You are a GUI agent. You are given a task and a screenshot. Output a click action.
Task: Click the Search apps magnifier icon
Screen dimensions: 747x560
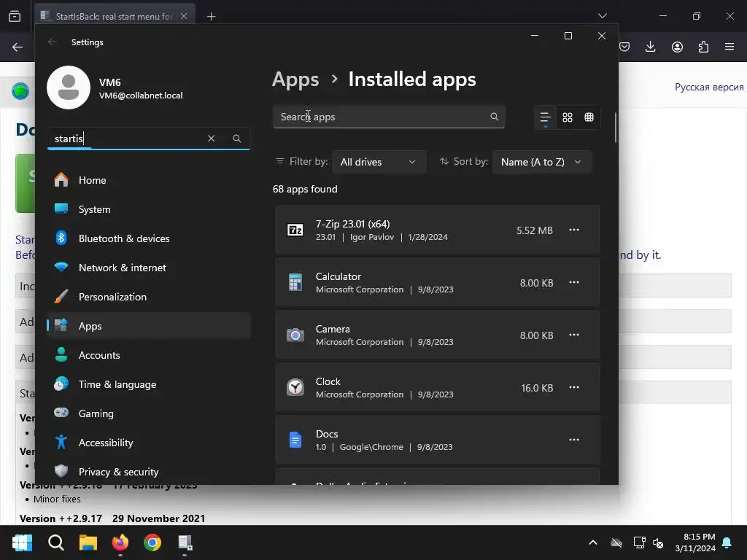pyautogui.click(x=495, y=117)
